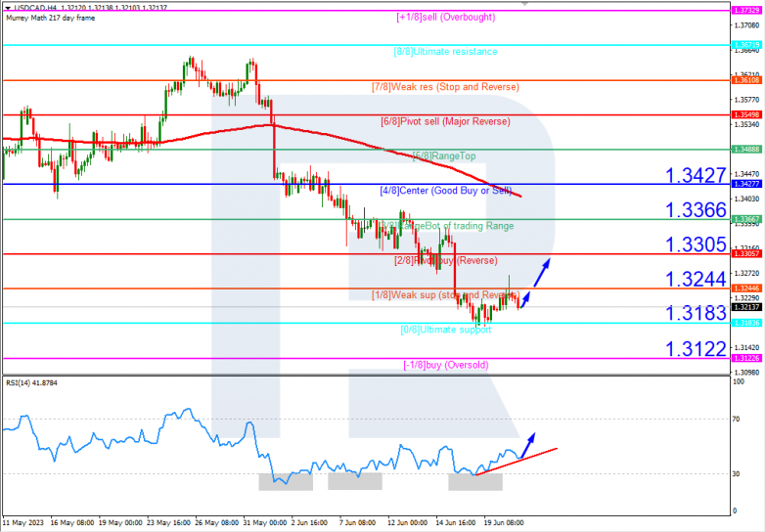Click the 1.37080 price axis value

[x=747, y=24]
